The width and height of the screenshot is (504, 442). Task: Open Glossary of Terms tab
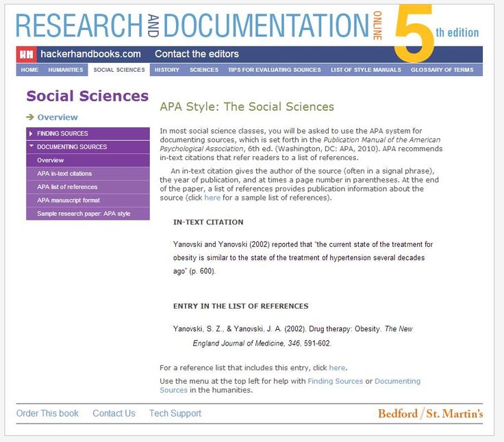tap(442, 70)
